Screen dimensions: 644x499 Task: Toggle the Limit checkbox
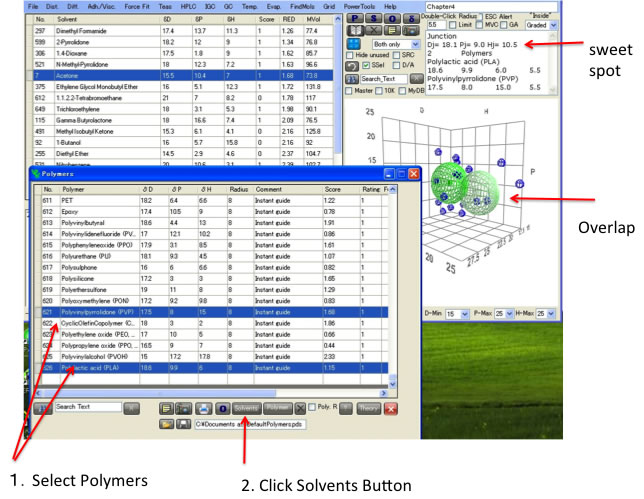453,25
